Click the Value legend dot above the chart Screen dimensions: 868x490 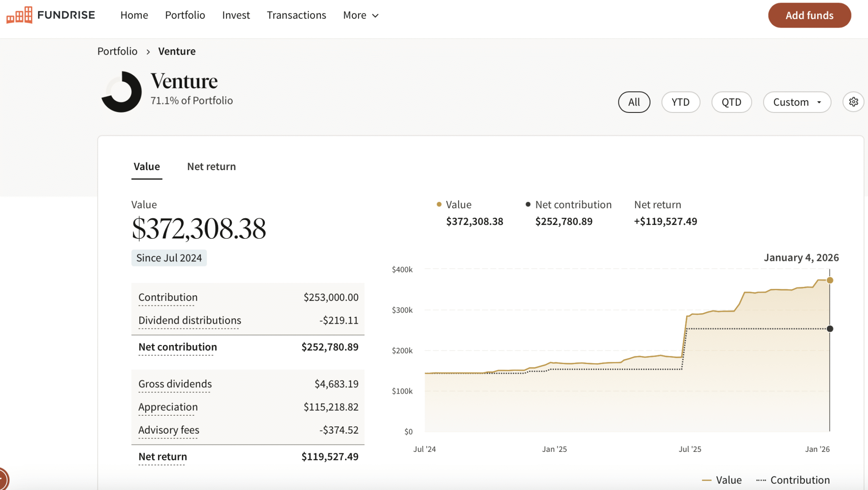[x=438, y=204]
